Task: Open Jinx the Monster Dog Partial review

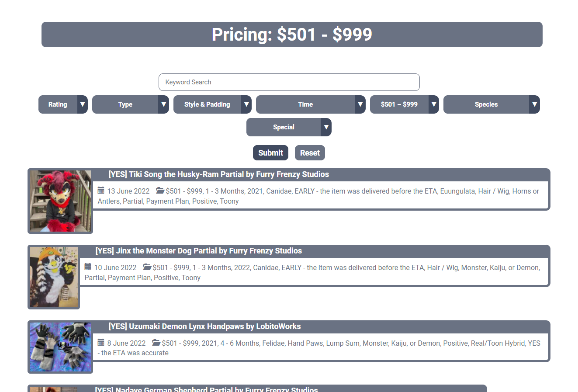Action: click(199, 251)
